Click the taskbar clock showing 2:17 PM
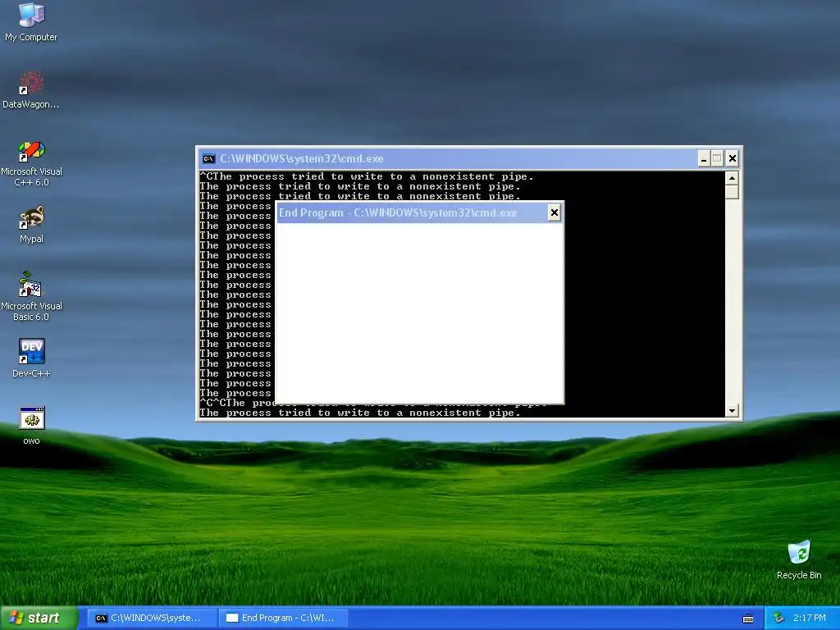Viewport: 840px width, 630px height. click(809, 618)
